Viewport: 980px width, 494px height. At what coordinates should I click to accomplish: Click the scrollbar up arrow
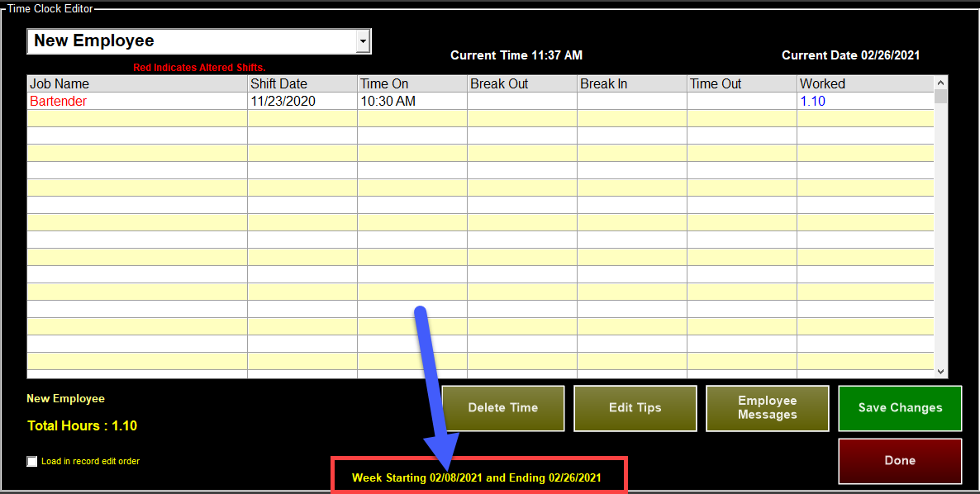point(940,83)
